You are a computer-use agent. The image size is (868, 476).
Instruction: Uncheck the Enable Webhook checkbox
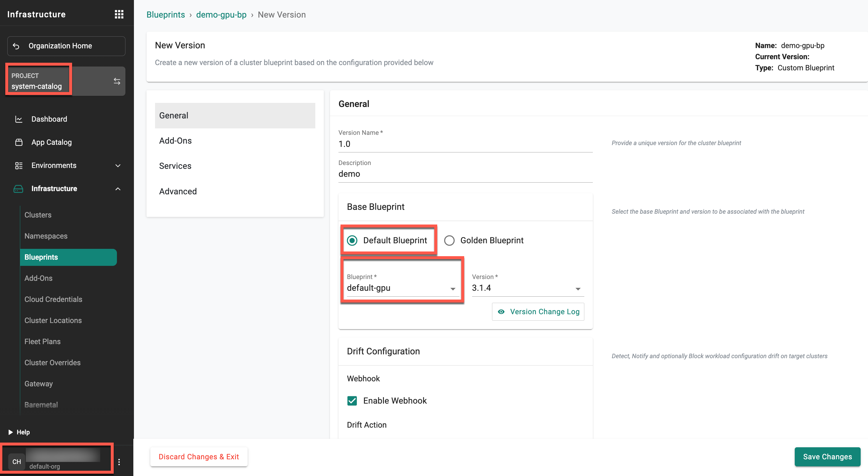pos(352,400)
